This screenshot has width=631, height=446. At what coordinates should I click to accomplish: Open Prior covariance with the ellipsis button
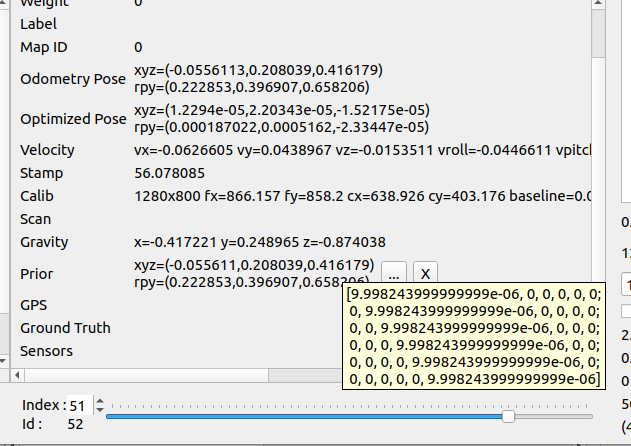[x=394, y=273]
